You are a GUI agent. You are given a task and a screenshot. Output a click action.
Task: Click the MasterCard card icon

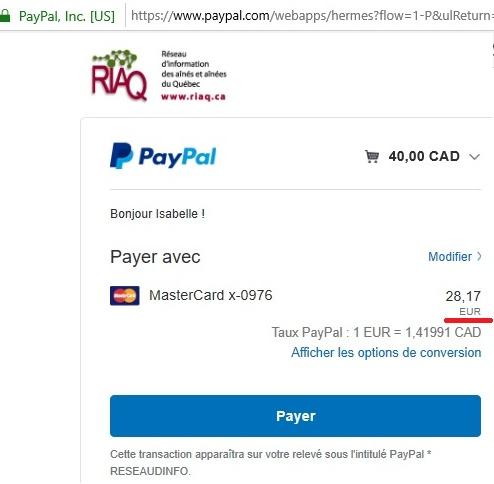click(125, 296)
